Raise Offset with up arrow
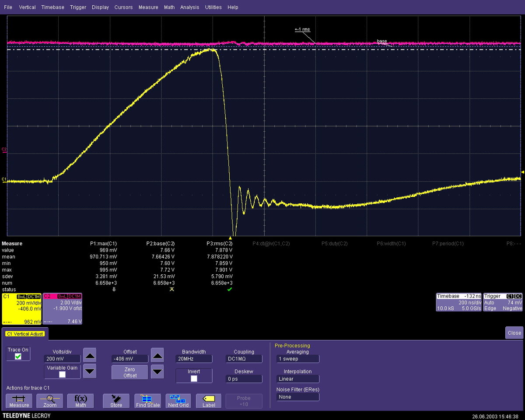Screen dimensions: 525x420 pos(157,355)
